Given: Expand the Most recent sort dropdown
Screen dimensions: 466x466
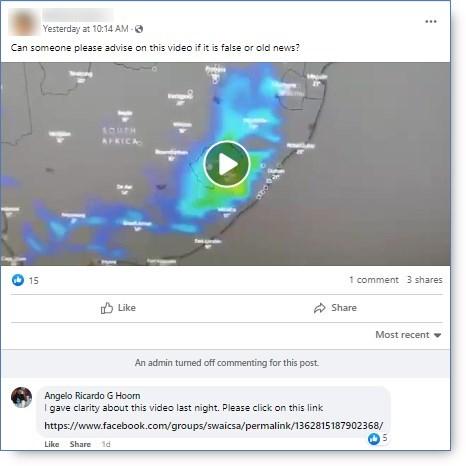Looking at the screenshot, I should coord(408,335).
